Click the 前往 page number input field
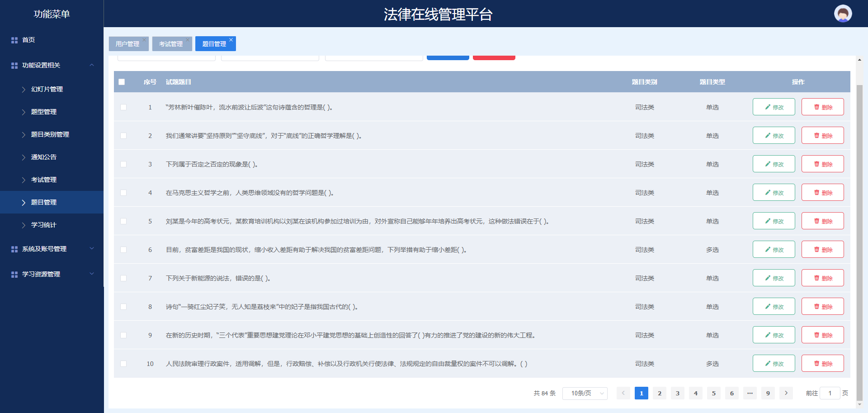Viewport: 868px width, 413px height. point(830,393)
